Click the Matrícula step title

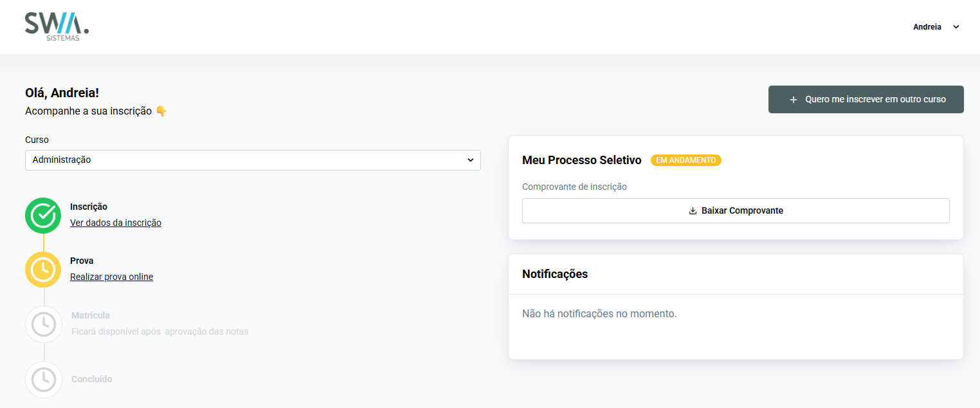(91, 315)
